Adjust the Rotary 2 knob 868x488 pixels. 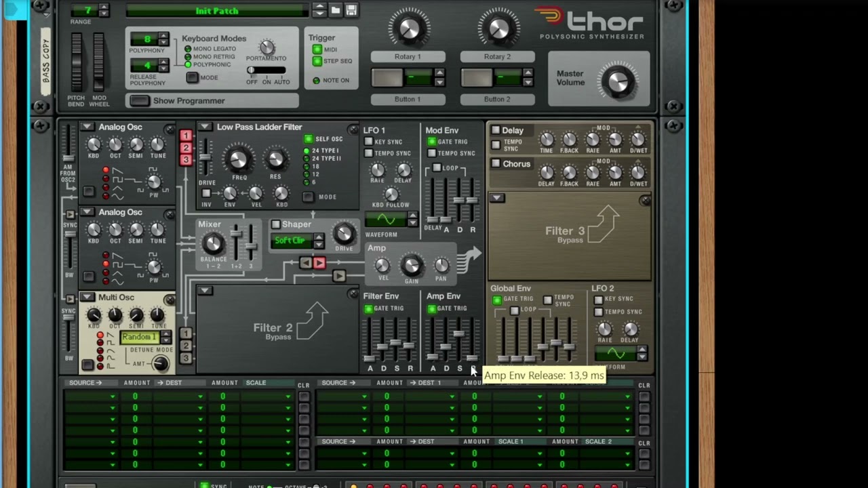point(498,28)
